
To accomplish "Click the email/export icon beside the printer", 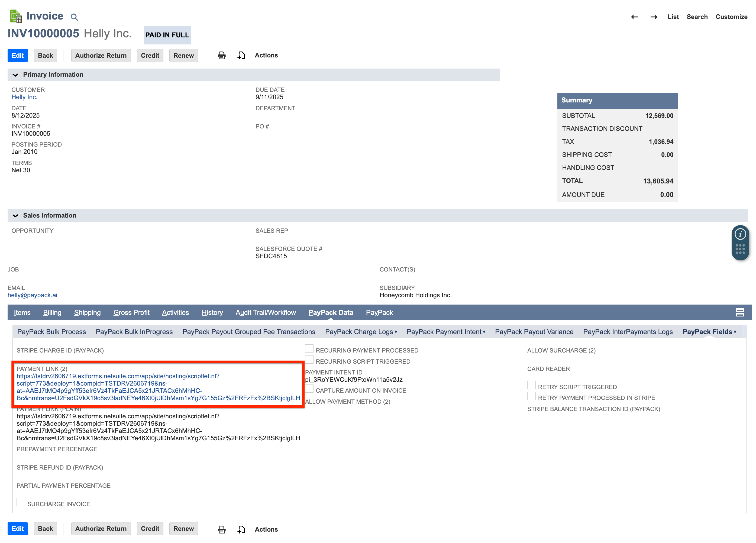I will click(x=241, y=55).
